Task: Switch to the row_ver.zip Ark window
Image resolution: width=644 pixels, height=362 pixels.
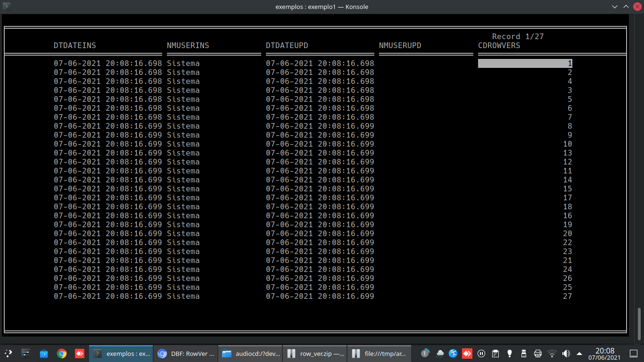Action: pyautogui.click(x=315, y=353)
